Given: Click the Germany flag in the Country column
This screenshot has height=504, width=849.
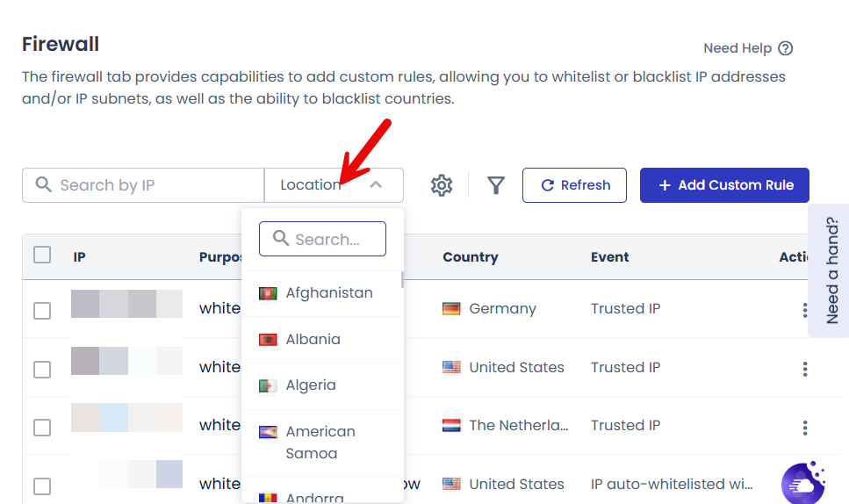Looking at the screenshot, I should click(451, 308).
